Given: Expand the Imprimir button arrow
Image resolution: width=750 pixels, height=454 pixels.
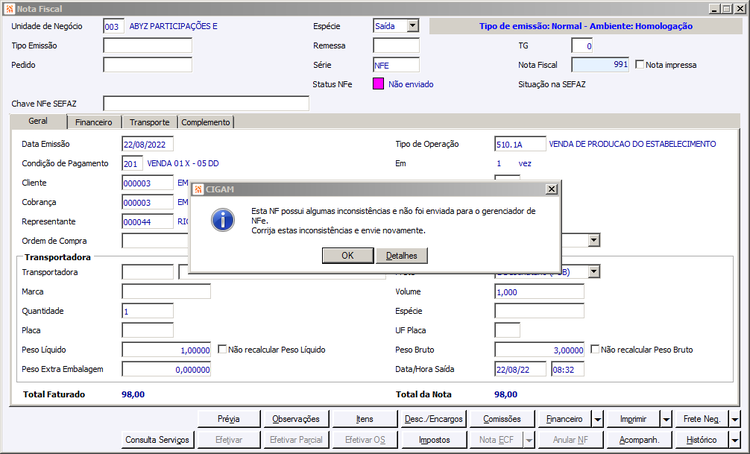Looking at the screenshot, I should (x=666, y=420).
